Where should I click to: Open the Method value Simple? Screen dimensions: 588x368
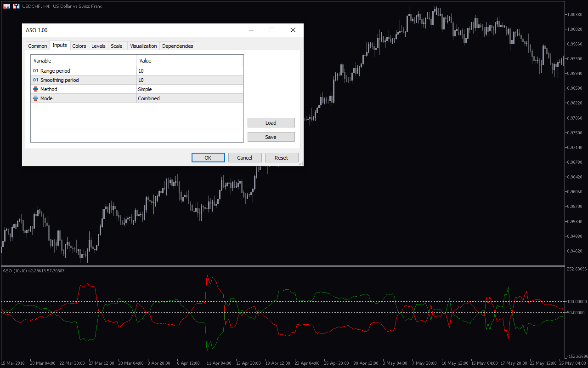(190, 89)
